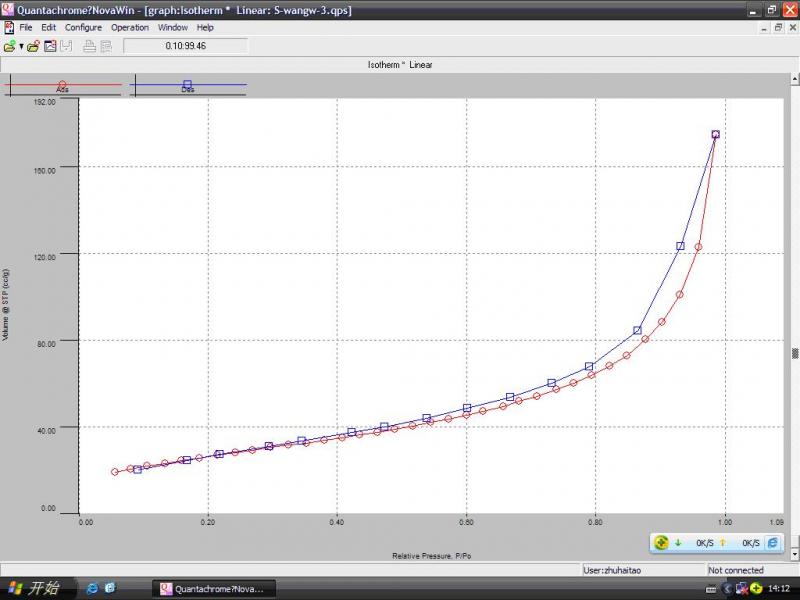Click the Windows Start button
The width and height of the screenshot is (800, 600).
(35, 588)
